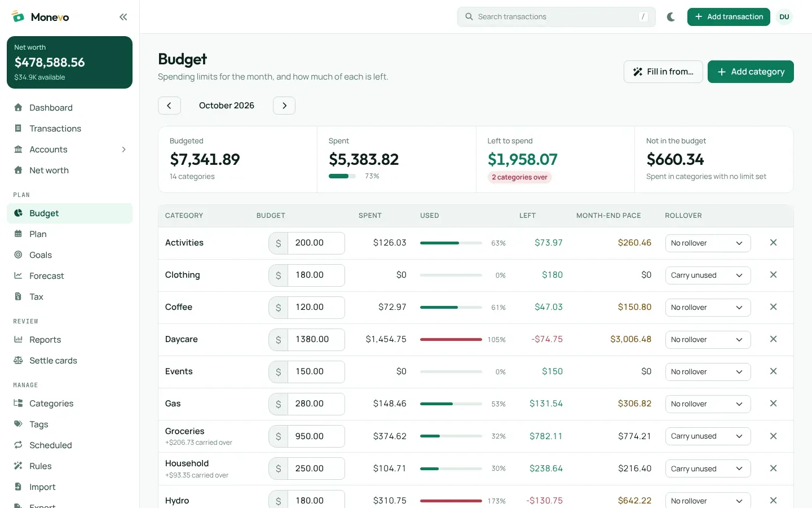Delete the Coffee budget row
Screen dimensions: 812x508
(773, 307)
